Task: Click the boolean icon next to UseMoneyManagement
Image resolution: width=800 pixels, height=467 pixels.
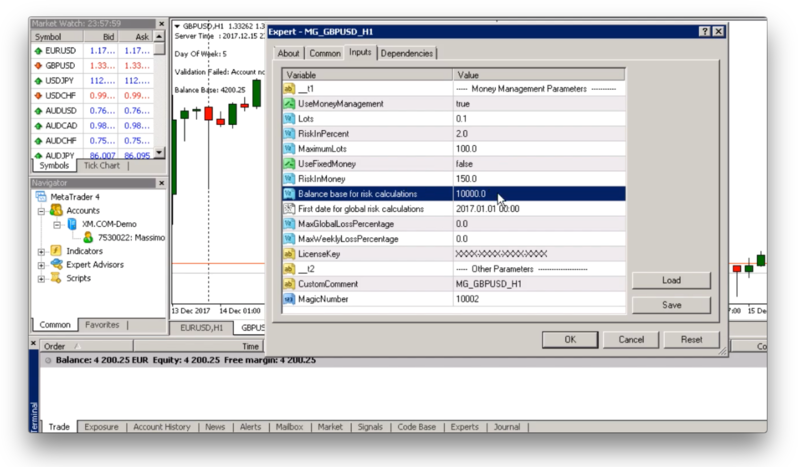Action: point(289,104)
